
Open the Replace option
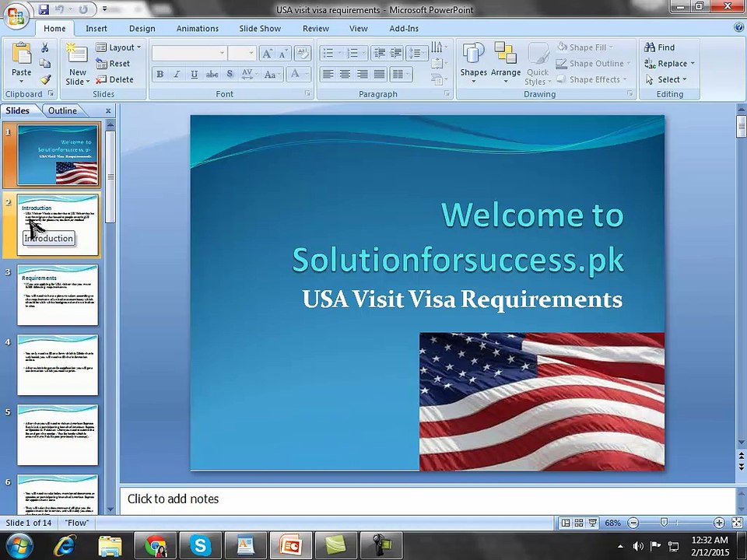[669, 63]
